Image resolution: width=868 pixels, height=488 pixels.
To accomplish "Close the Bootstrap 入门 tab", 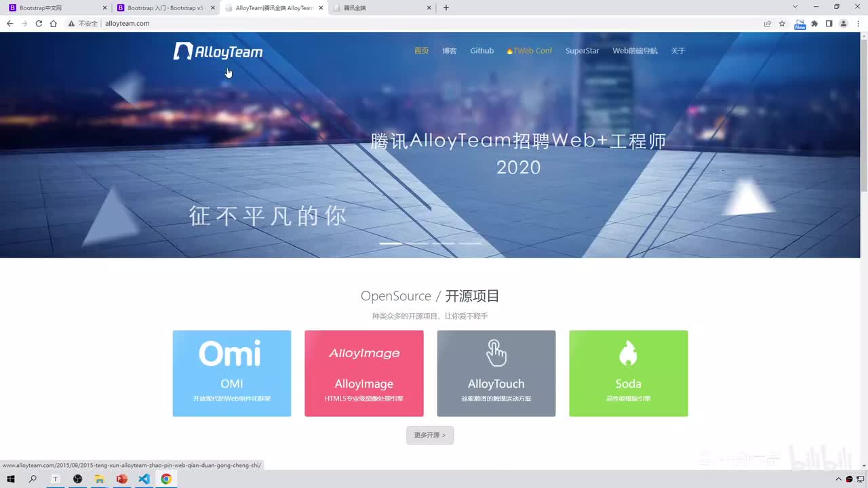I will tap(213, 8).
